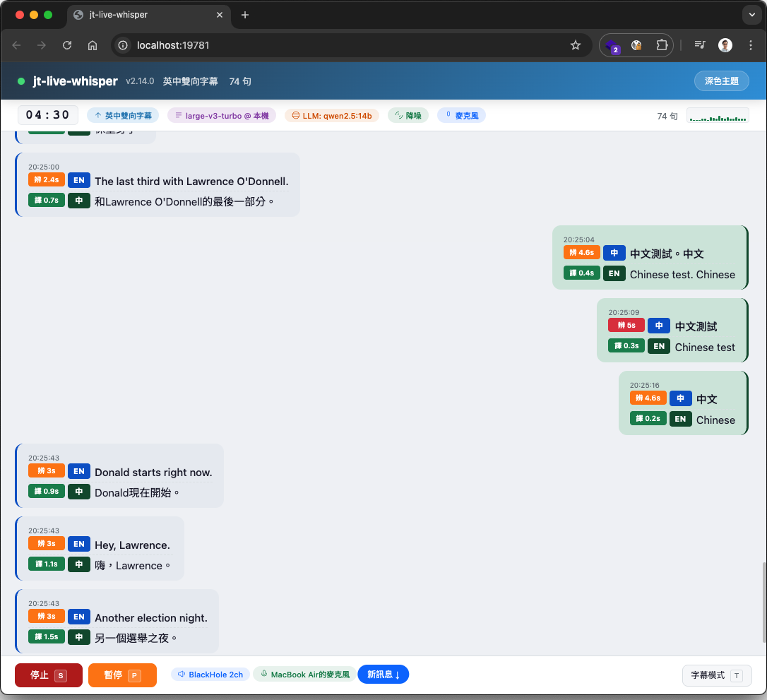
Task: Click the 譯 0.4s badge
Action: [x=582, y=273]
